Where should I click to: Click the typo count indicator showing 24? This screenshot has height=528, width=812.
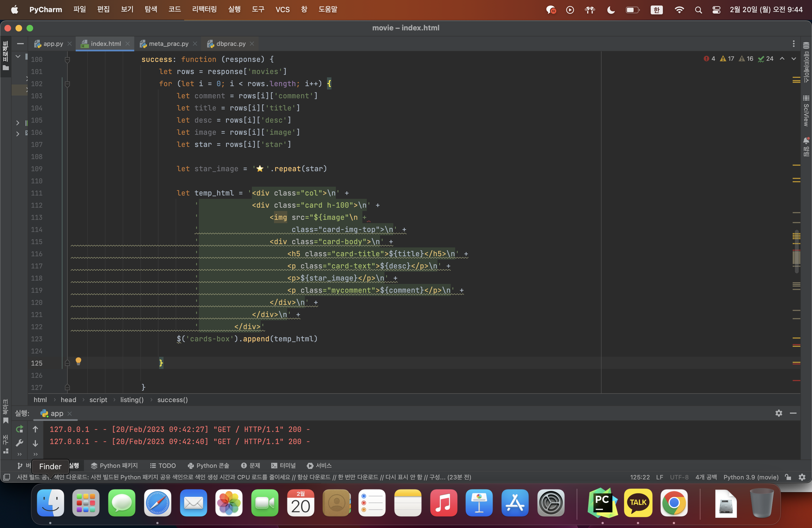[766, 59]
